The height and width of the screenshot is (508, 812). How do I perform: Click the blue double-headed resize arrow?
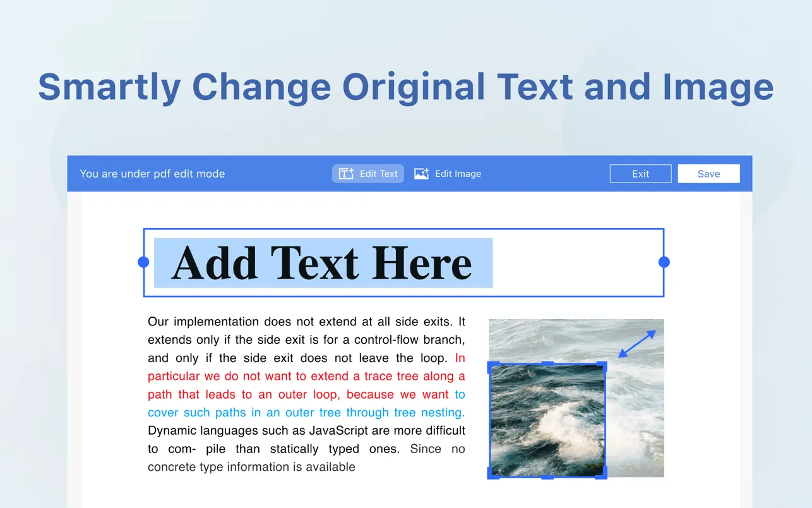click(636, 344)
